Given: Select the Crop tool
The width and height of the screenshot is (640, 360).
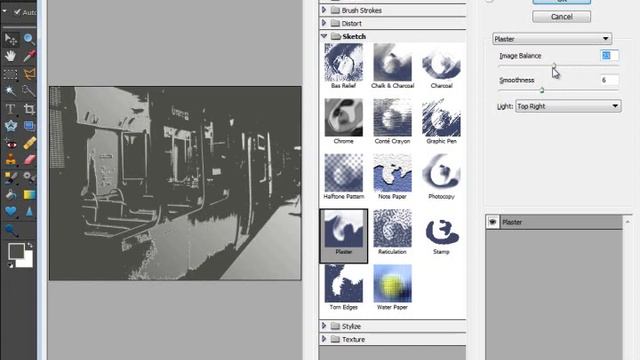Looking at the screenshot, I should coord(29,109).
